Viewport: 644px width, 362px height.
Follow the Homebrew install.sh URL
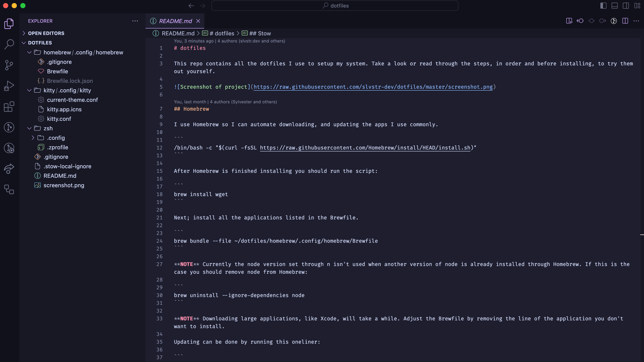pyautogui.click(x=365, y=148)
